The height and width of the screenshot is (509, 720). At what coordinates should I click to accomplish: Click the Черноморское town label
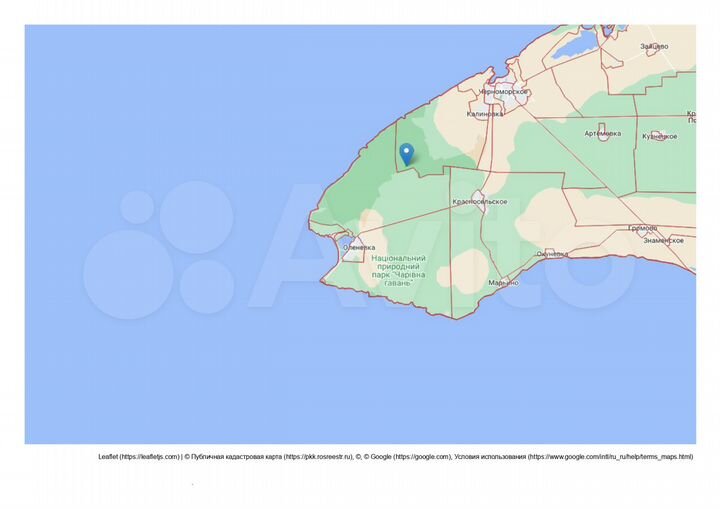click(503, 92)
